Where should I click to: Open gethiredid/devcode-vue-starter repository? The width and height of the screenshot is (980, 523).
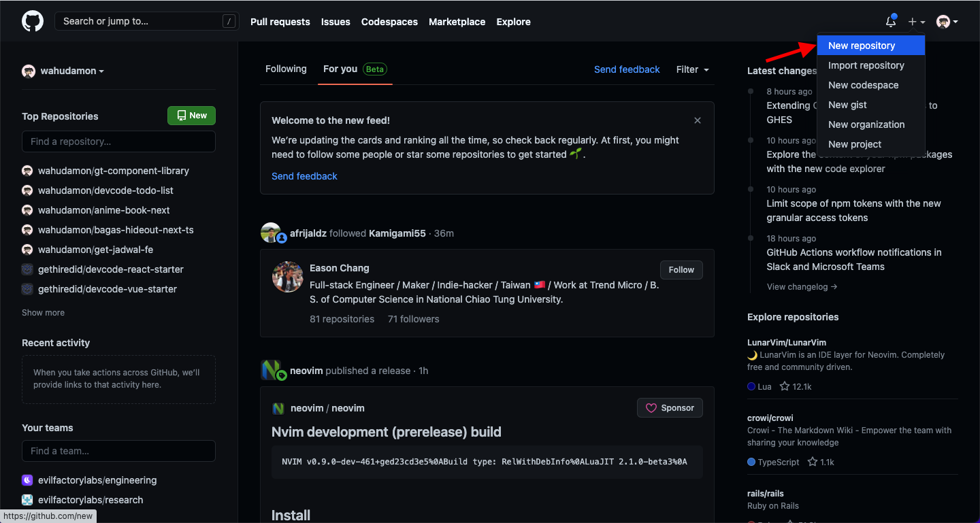tap(108, 289)
